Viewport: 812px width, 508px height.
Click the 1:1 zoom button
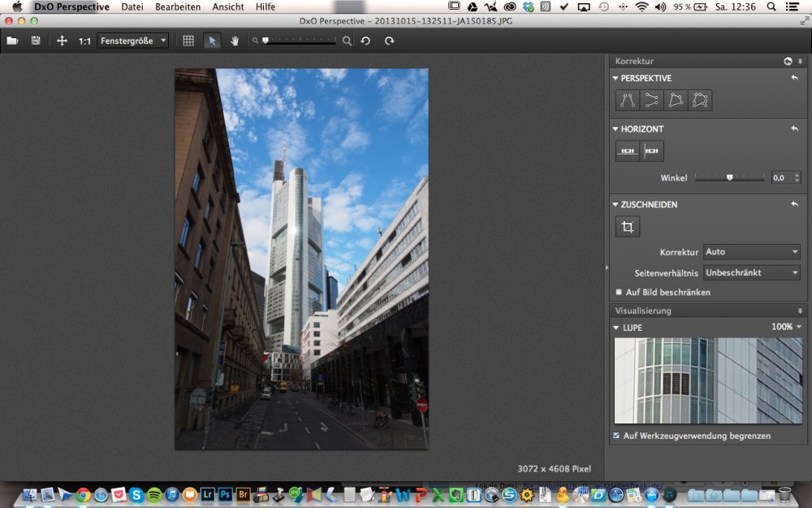tap(84, 41)
